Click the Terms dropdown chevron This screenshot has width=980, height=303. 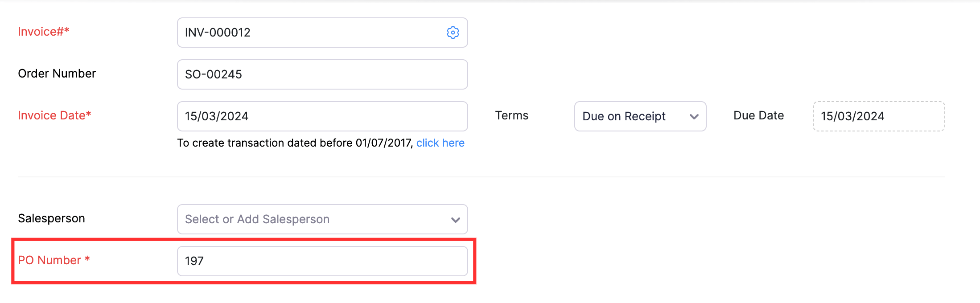694,116
